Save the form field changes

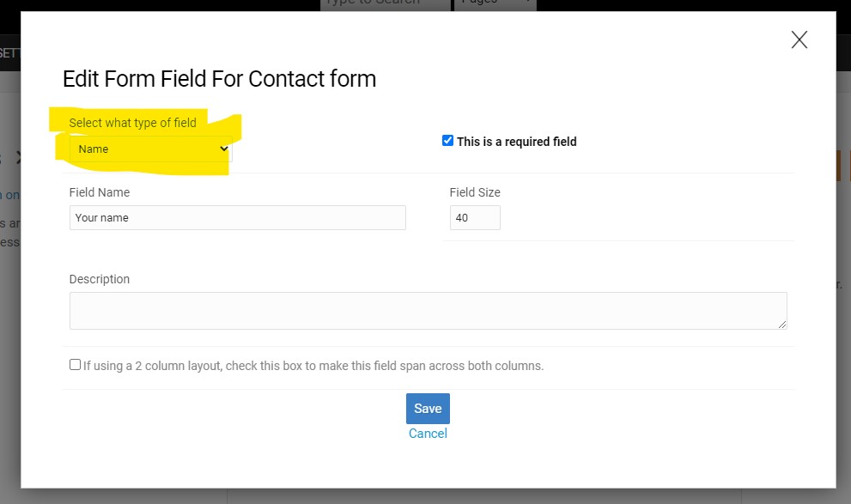pos(428,409)
